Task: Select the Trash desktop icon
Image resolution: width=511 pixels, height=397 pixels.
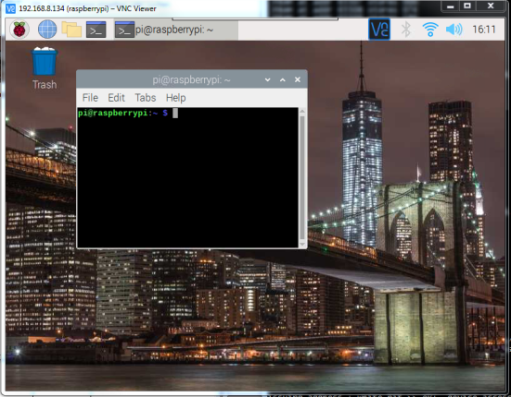Action: click(x=44, y=68)
